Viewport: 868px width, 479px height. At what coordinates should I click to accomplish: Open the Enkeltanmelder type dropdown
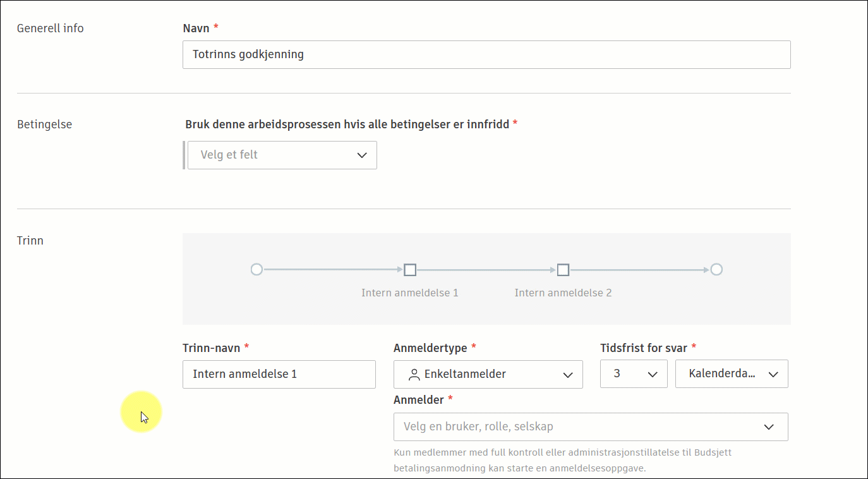[488, 374]
